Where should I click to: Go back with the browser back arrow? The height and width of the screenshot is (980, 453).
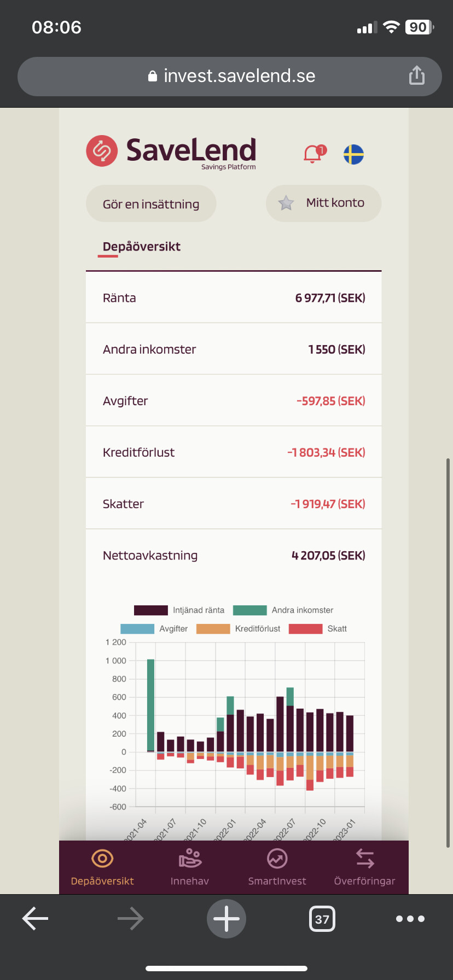(35, 919)
